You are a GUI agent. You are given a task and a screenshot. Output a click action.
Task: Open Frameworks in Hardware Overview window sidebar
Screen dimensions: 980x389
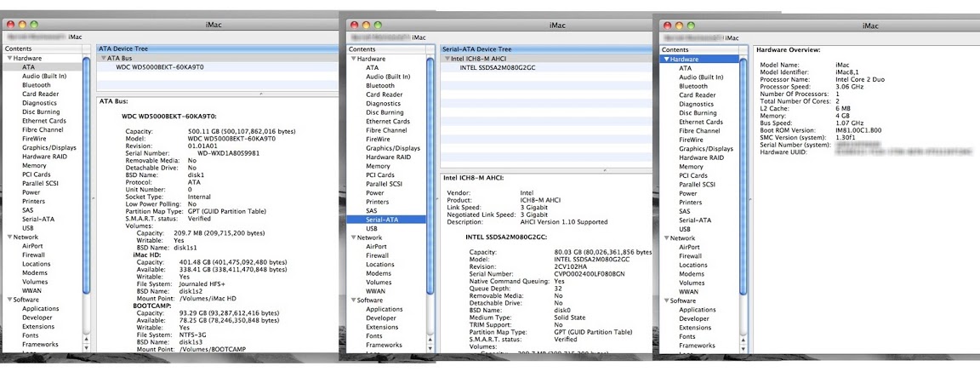pyautogui.click(x=697, y=346)
